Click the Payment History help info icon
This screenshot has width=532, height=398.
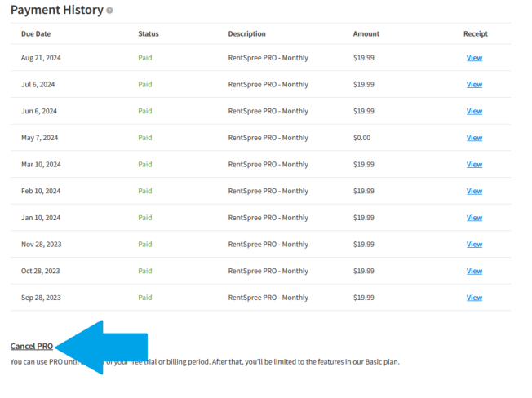pyautogui.click(x=109, y=11)
